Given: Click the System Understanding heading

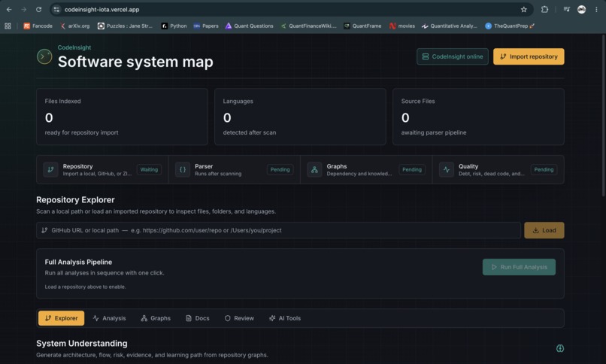Looking at the screenshot, I should [x=81, y=344].
